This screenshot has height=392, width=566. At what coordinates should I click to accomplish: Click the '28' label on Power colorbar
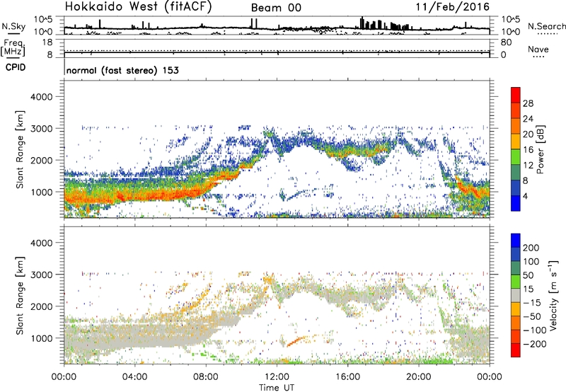[528, 103]
